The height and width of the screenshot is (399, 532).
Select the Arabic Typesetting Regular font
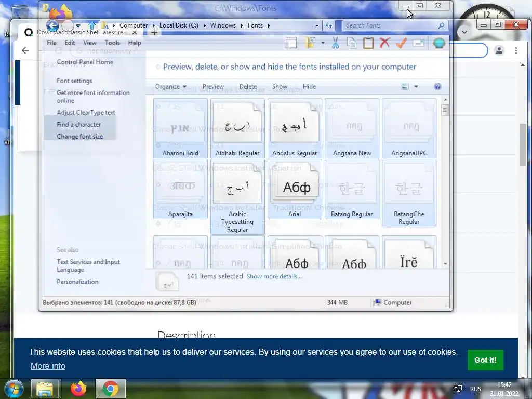pyautogui.click(x=237, y=197)
